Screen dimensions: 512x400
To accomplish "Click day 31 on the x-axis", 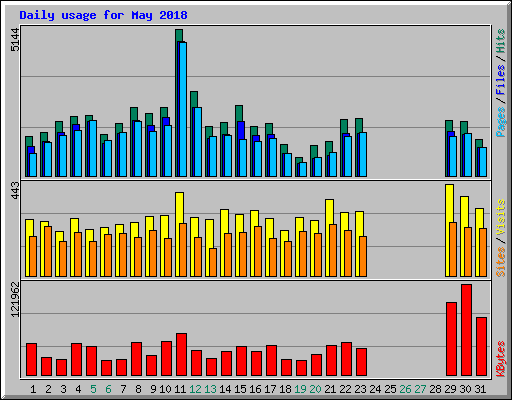I will pos(480,389).
